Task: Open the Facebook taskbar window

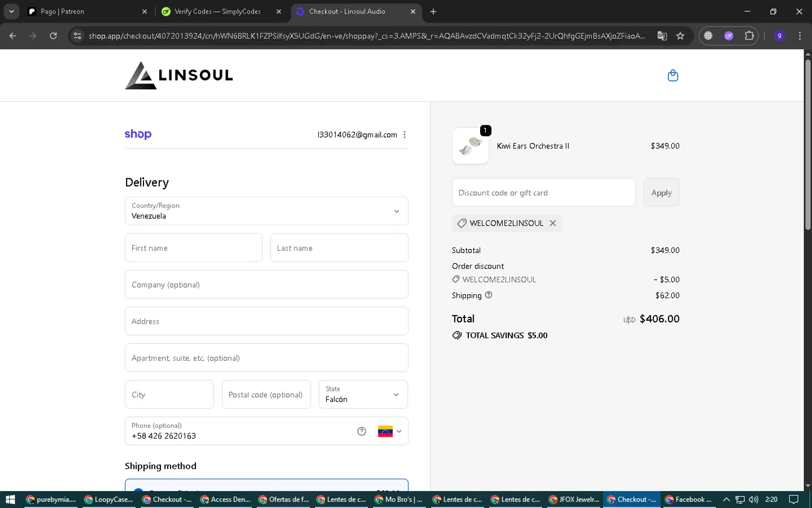Action: (690, 499)
